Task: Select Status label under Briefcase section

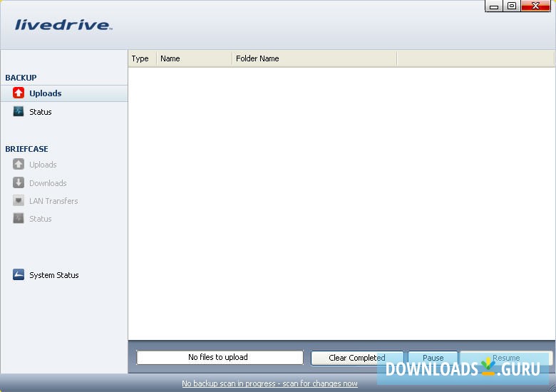Action: [41, 219]
